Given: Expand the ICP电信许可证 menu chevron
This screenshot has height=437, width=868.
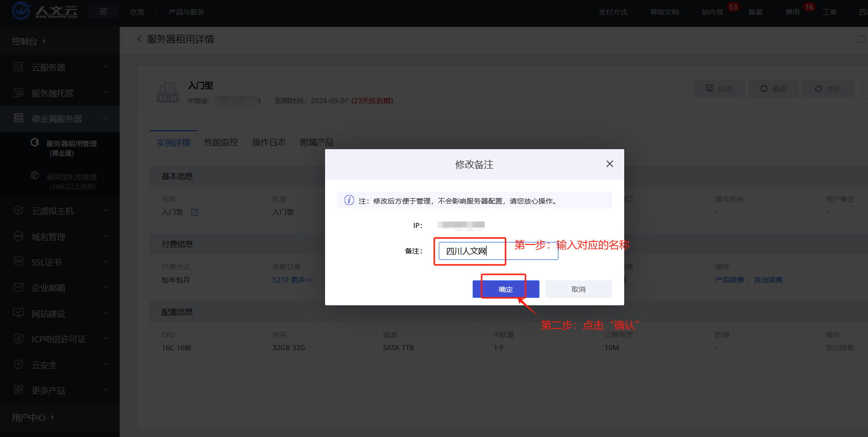Looking at the screenshot, I should coord(106,338).
